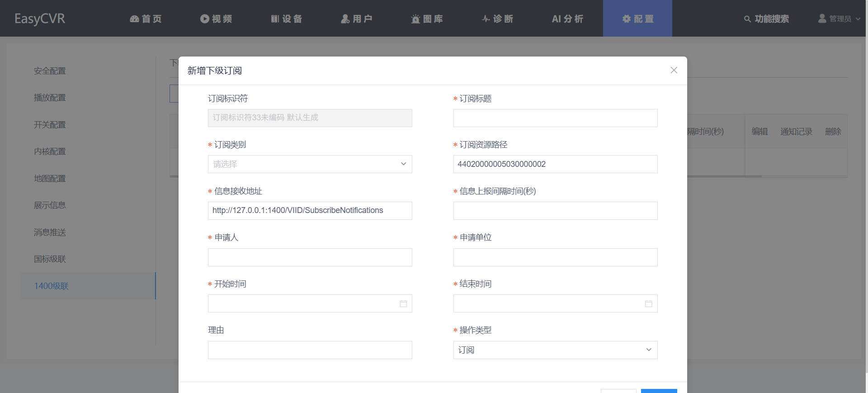Viewport: 868px width, 393px height.
Task: Open the 管理员 account dropdown arrow
Action: (858, 19)
